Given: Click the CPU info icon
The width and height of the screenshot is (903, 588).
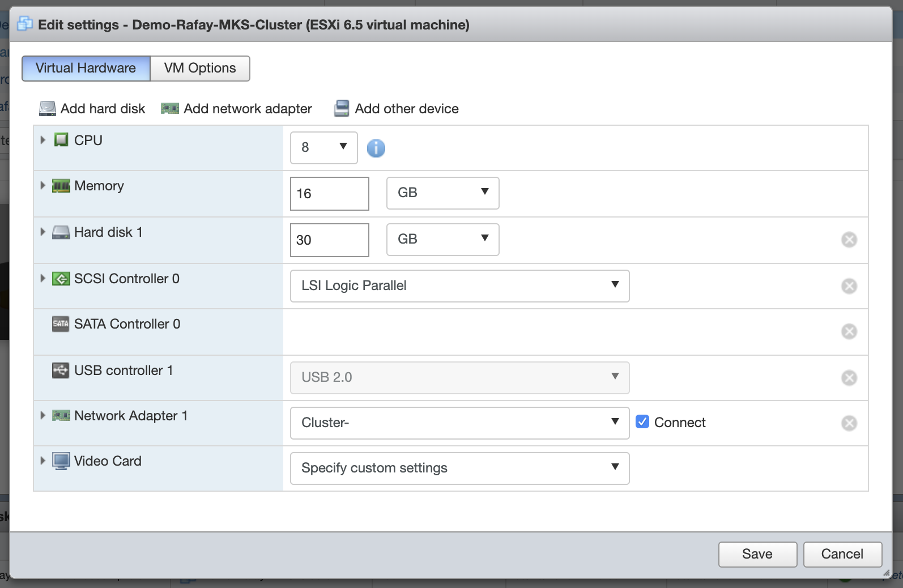Looking at the screenshot, I should tap(376, 148).
